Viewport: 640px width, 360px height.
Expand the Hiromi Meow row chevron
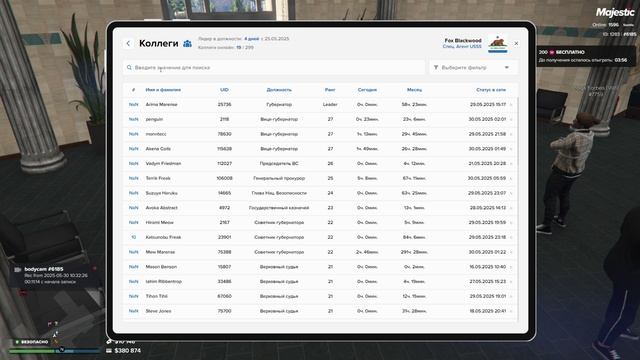click(511, 223)
